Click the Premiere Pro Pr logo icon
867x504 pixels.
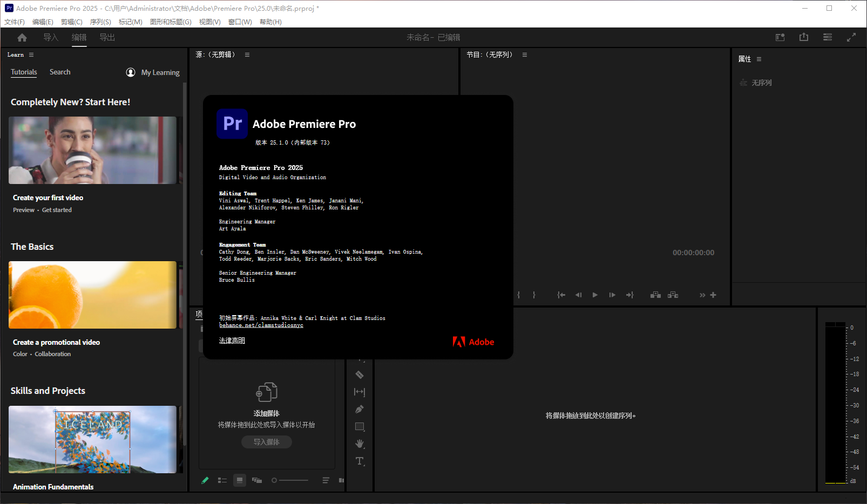[x=233, y=124]
